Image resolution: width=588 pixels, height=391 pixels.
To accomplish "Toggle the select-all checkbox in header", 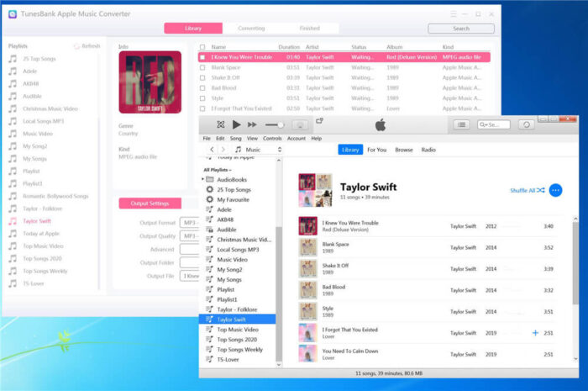I will 202,47.
